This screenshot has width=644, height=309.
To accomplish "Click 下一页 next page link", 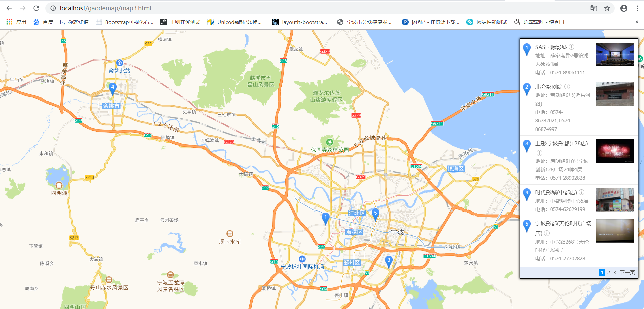I will [x=627, y=272].
